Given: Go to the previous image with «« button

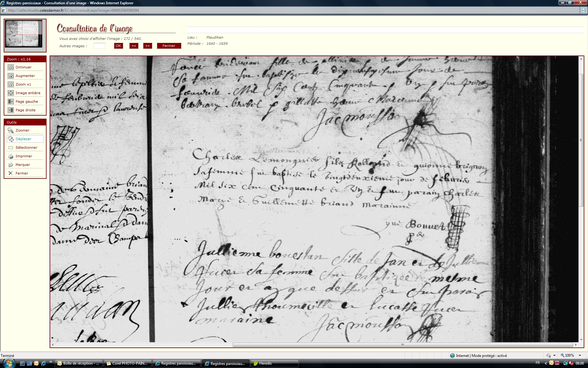Looking at the screenshot, I should click(134, 46).
